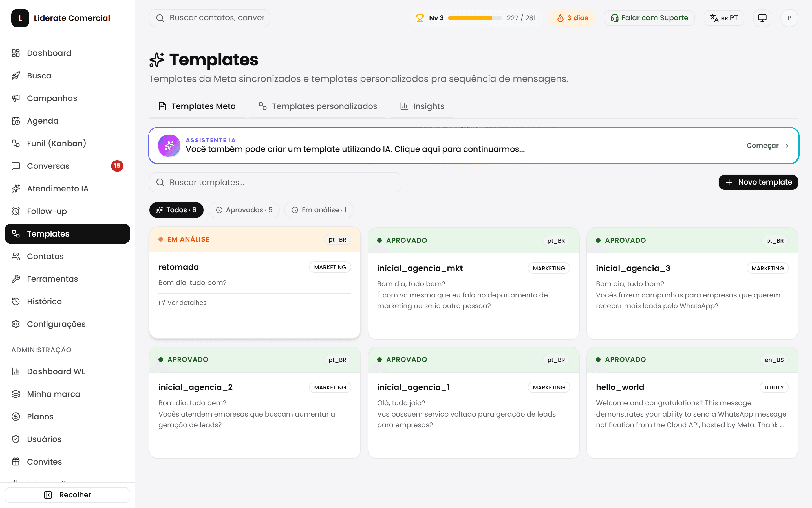The width and height of the screenshot is (812, 508).
Task: Click the 227 / 281 XP counter
Action: (x=521, y=18)
